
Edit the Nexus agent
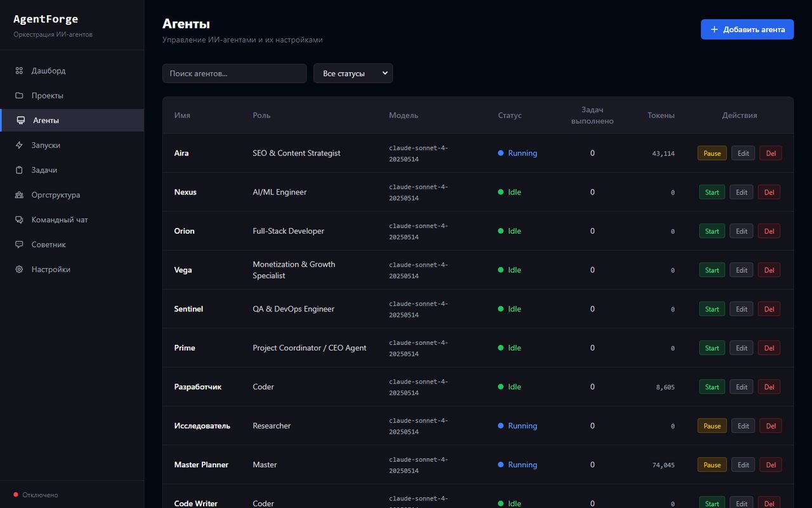tap(742, 192)
